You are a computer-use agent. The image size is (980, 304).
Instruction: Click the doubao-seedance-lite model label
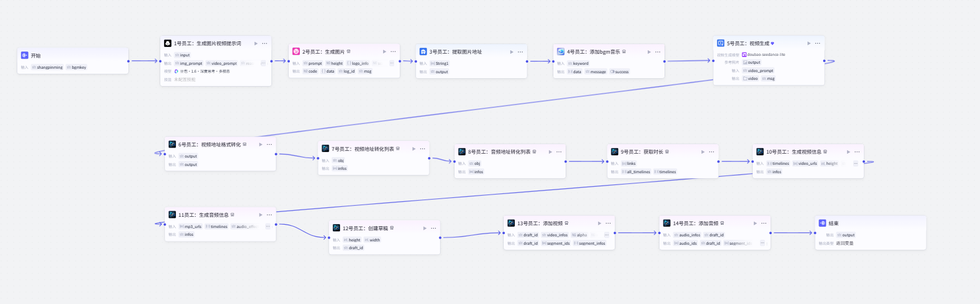pos(766,55)
